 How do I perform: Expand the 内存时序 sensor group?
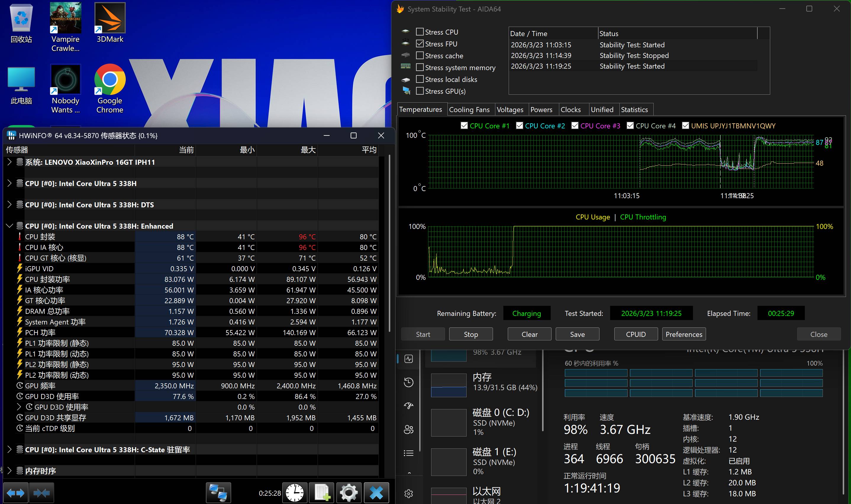[9, 471]
